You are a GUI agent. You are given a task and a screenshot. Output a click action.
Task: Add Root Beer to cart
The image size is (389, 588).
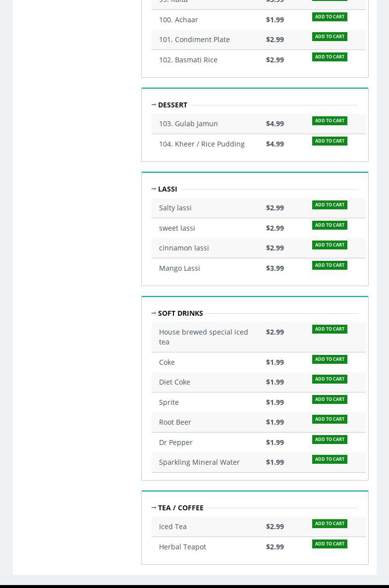330,419
